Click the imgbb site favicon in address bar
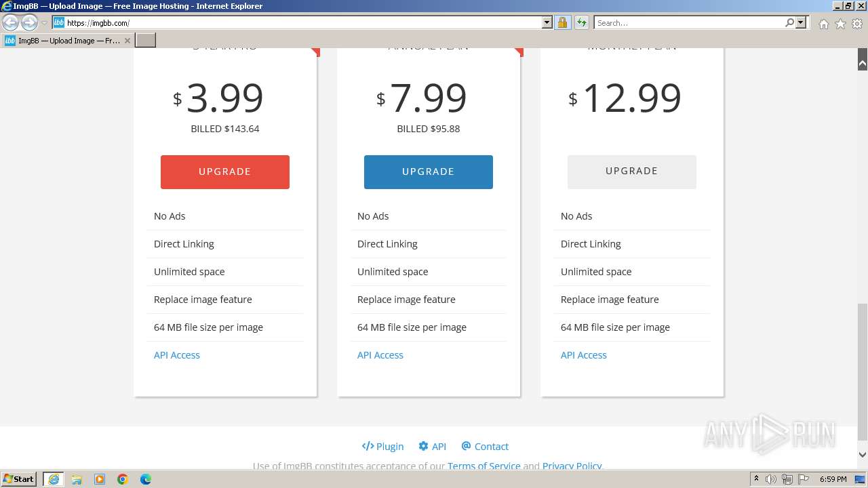 (59, 22)
